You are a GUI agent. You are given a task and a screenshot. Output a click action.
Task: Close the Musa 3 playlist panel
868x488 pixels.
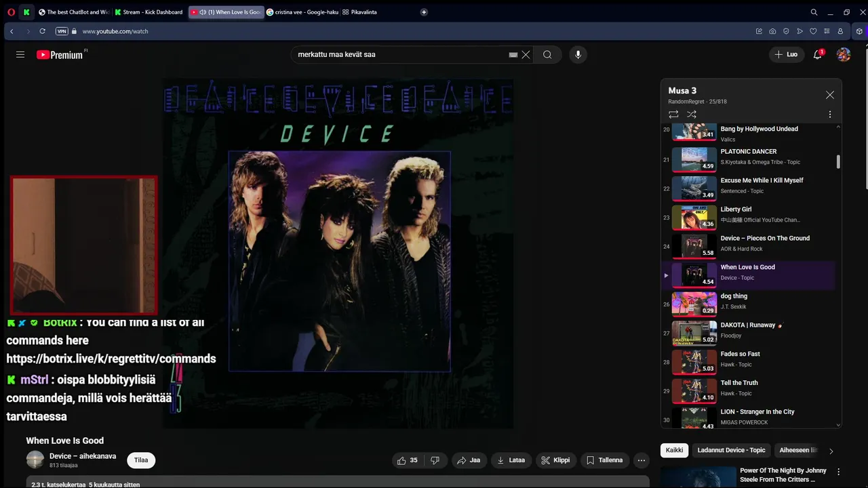click(x=830, y=95)
